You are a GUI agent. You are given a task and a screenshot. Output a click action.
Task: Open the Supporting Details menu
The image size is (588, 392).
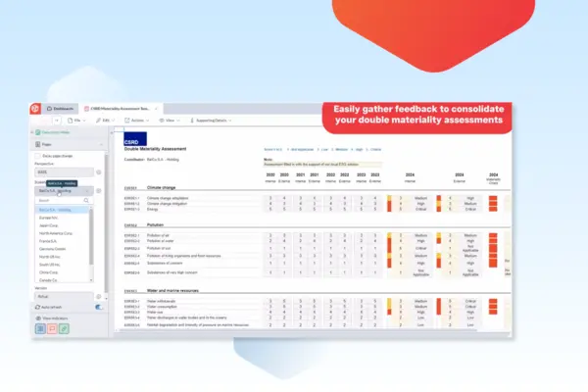click(211, 121)
